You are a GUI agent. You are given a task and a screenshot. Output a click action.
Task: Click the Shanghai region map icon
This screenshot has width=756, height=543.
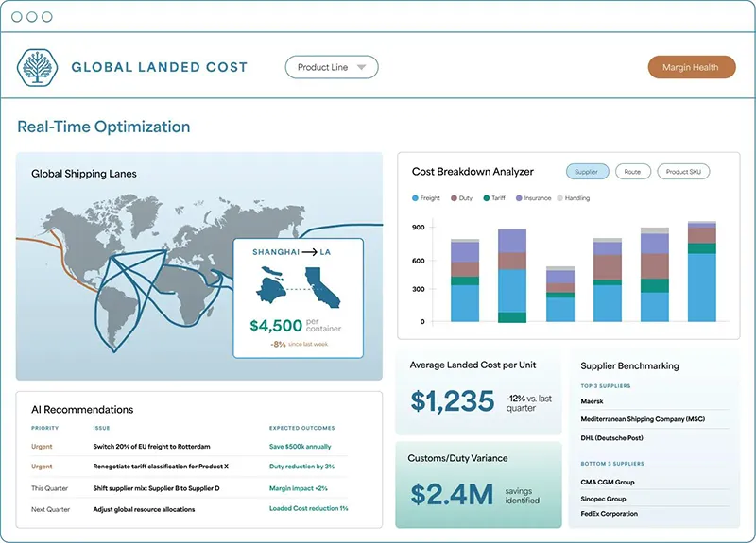pyautogui.click(x=270, y=285)
